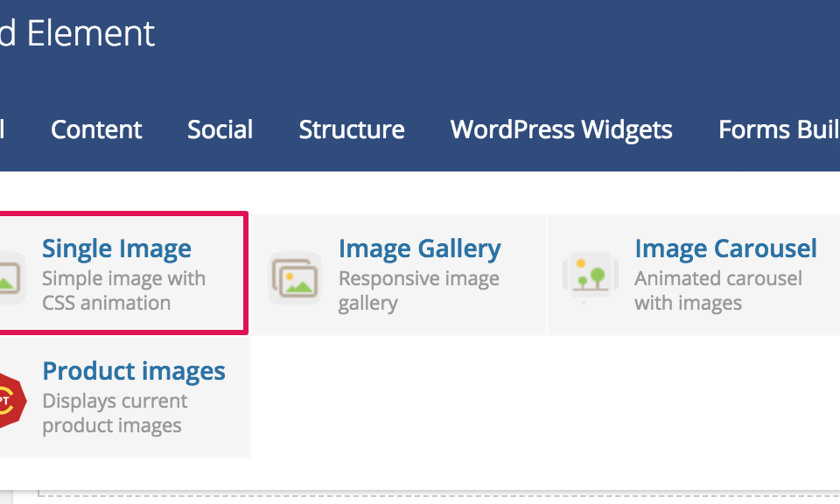Select the Structure tab
The height and width of the screenshot is (504, 840).
(x=352, y=129)
